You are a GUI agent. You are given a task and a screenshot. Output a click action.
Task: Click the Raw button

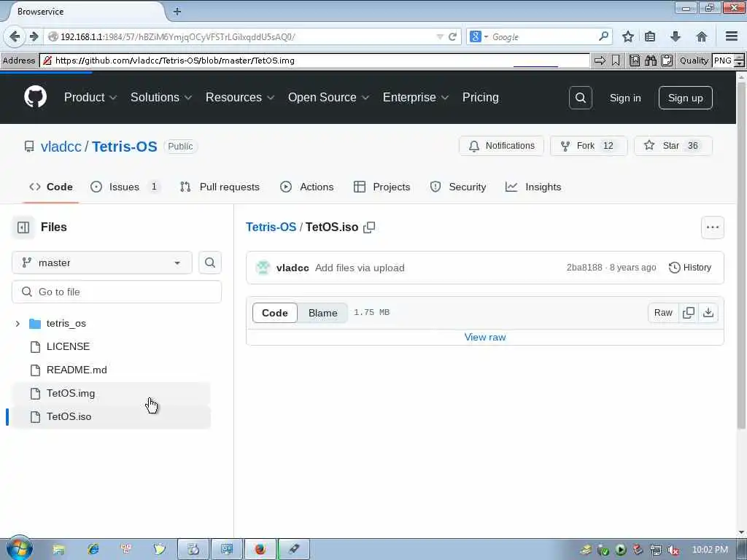[x=663, y=313]
